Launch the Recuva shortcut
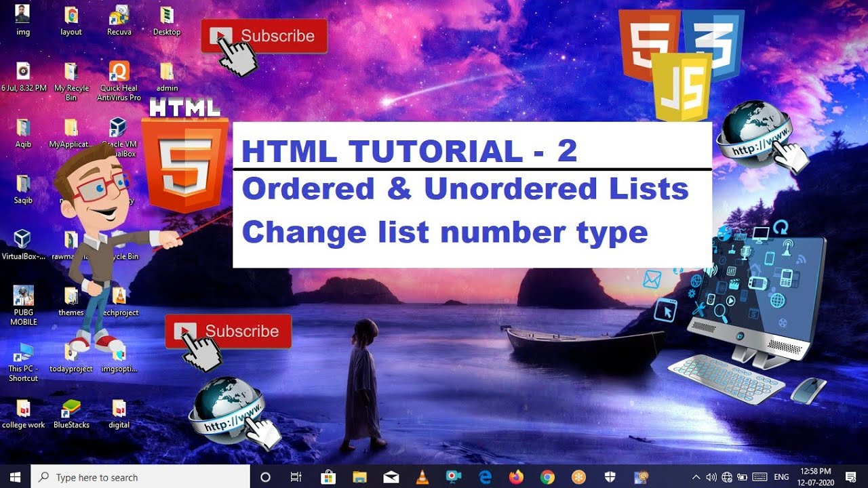This screenshot has width=868, height=488. coord(119,20)
